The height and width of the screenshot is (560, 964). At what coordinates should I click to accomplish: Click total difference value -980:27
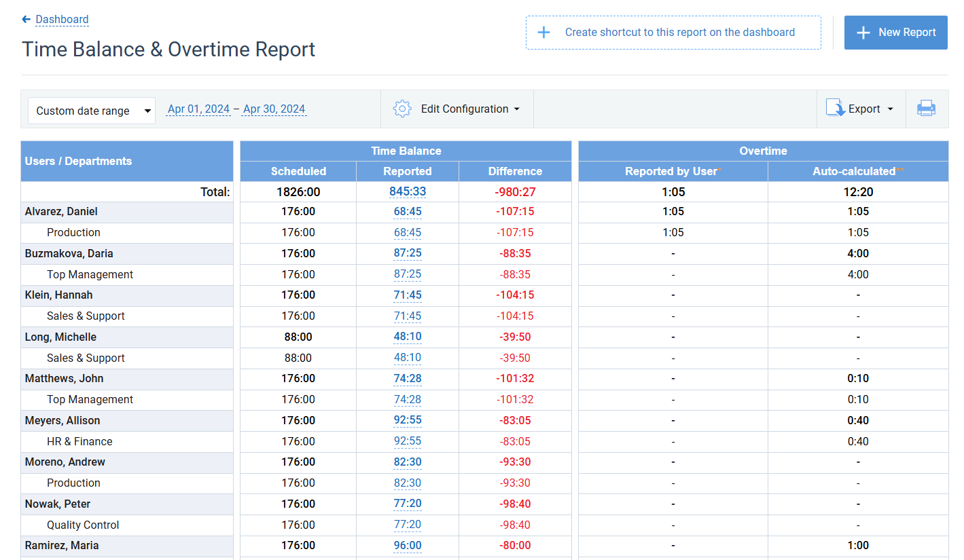[x=515, y=192]
